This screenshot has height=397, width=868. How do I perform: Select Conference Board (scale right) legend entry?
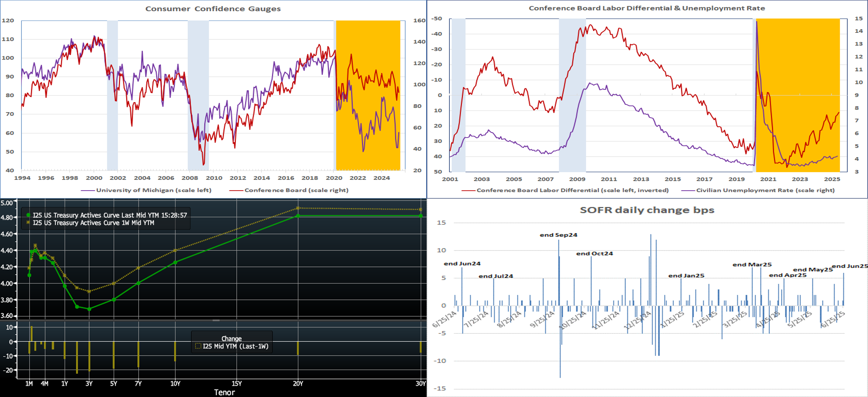click(296, 190)
